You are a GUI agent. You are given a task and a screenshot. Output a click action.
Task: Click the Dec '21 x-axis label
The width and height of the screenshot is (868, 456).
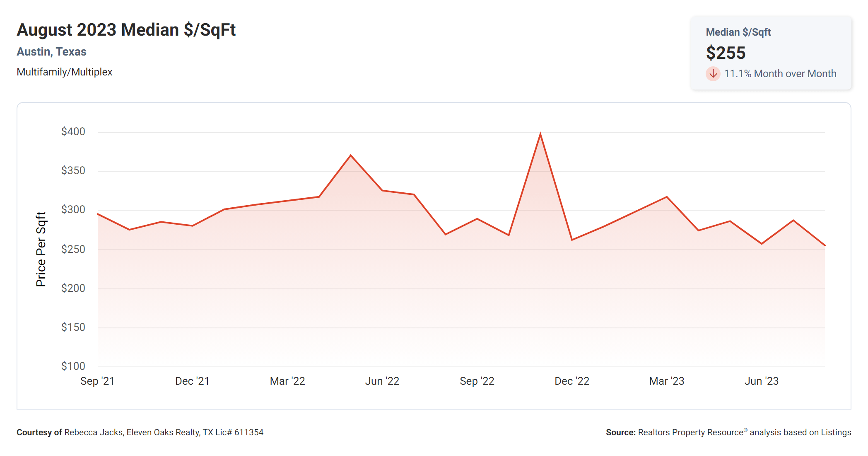point(192,381)
